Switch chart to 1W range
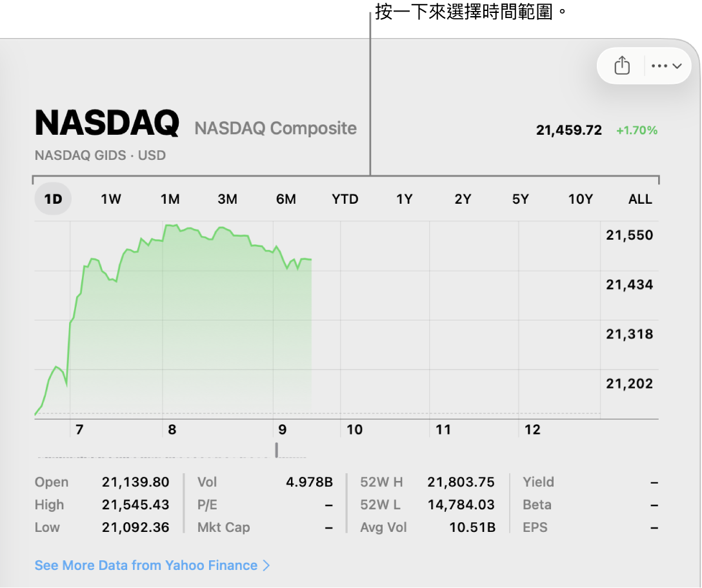The image size is (702, 588). coord(111,199)
